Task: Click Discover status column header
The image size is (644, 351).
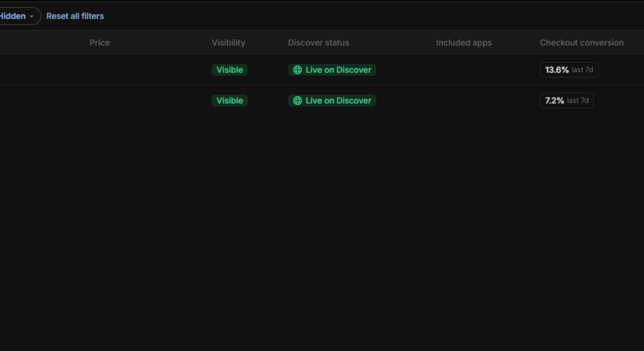Action: (x=318, y=43)
